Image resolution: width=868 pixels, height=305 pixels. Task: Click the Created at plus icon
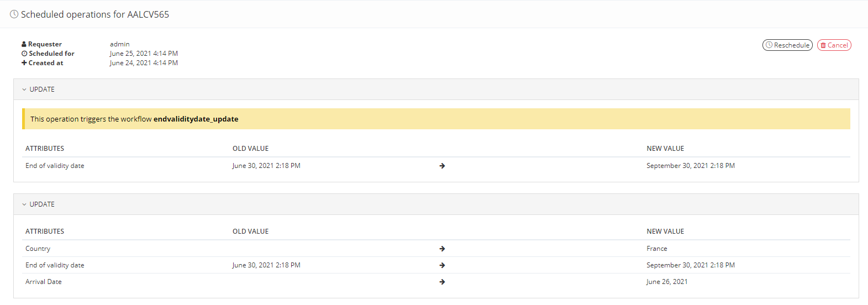(x=24, y=63)
